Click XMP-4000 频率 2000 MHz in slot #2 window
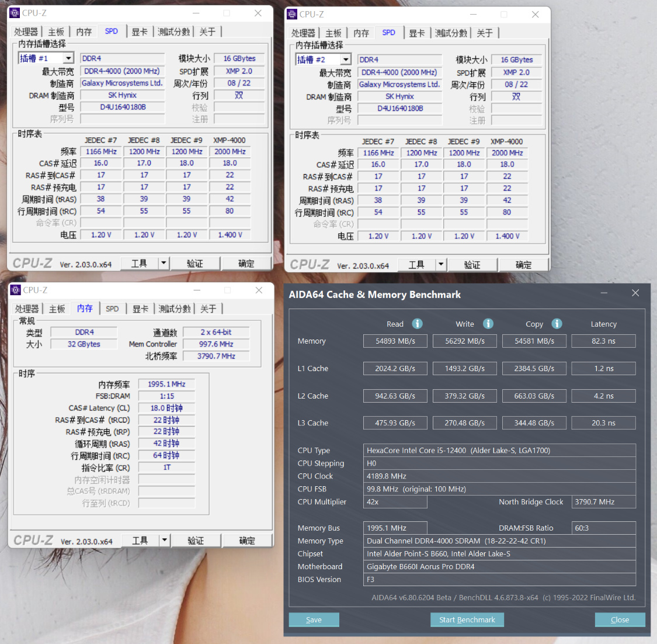Image resolution: width=657 pixels, height=644 pixels. pos(507,153)
